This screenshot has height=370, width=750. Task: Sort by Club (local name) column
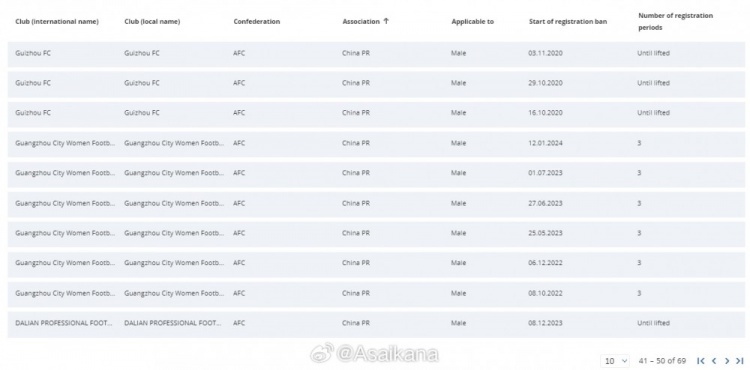(x=152, y=22)
